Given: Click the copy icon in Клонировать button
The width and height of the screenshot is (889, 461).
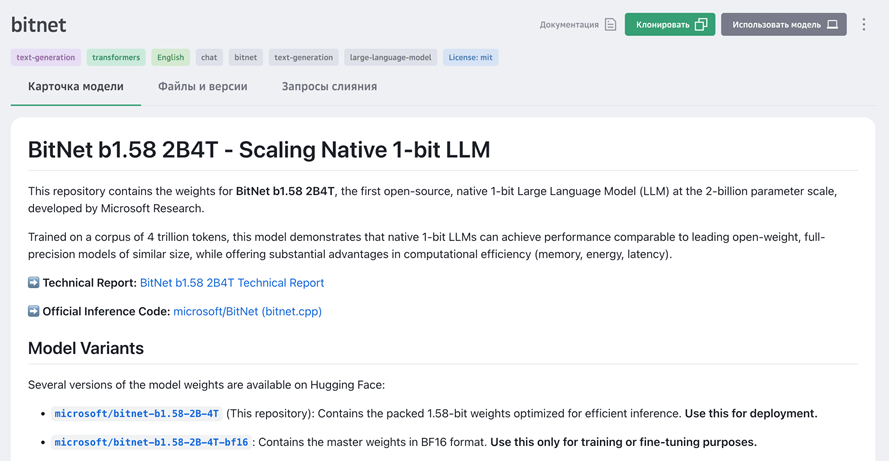Looking at the screenshot, I should [x=701, y=25].
